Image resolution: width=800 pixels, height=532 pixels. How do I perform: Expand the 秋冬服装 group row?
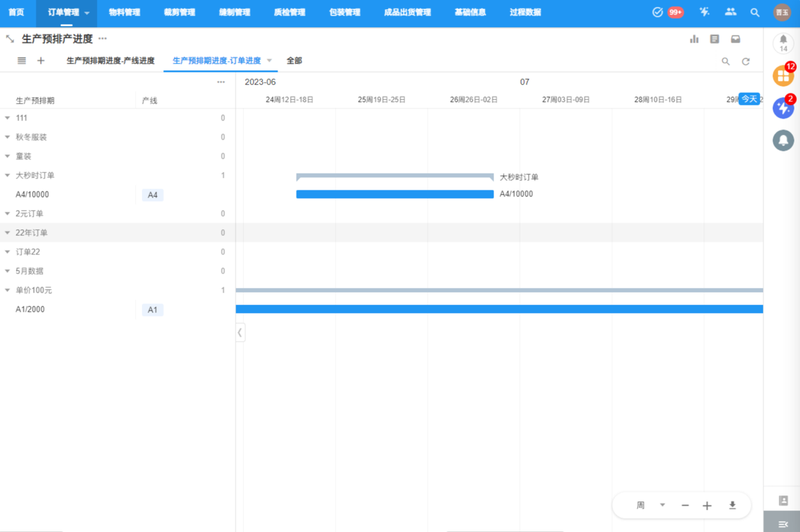pyautogui.click(x=8, y=137)
